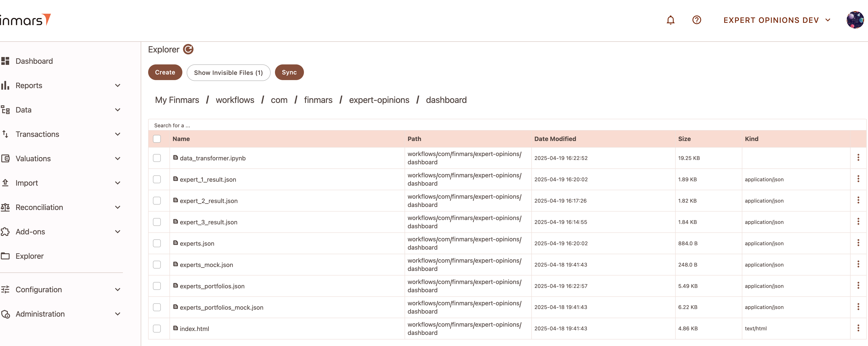Open the help question-mark icon
The height and width of the screenshot is (346, 868).
point(697,20)
